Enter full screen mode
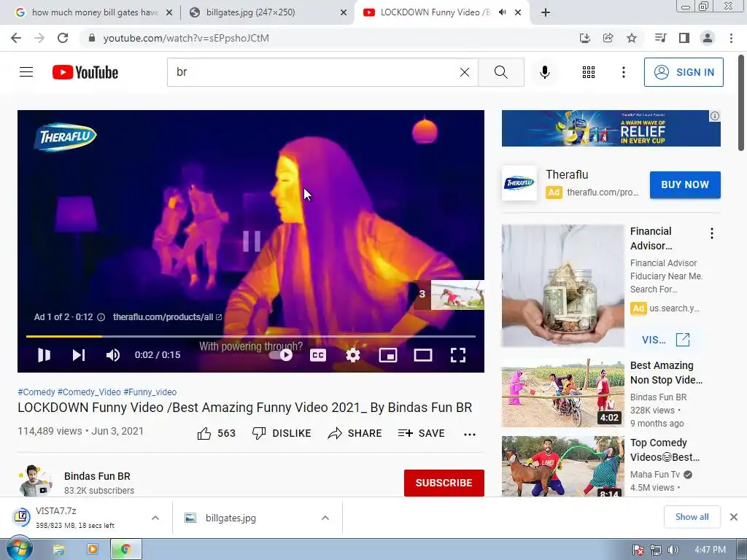 point(458,355)
